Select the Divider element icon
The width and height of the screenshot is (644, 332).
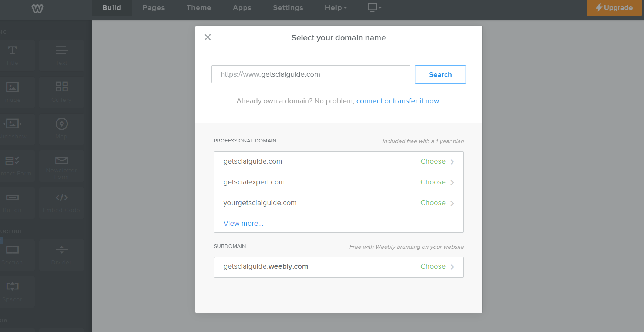[61, 250]
